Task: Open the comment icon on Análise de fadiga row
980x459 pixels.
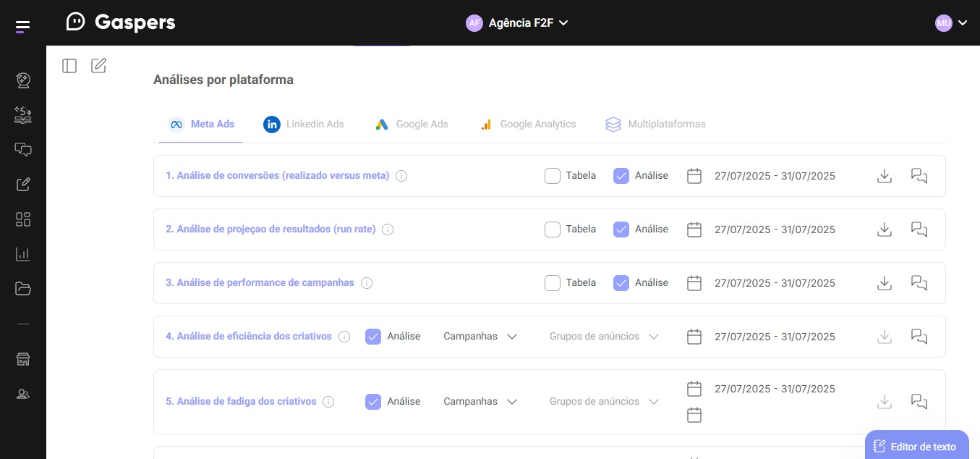Action: (x=919, y=401)
